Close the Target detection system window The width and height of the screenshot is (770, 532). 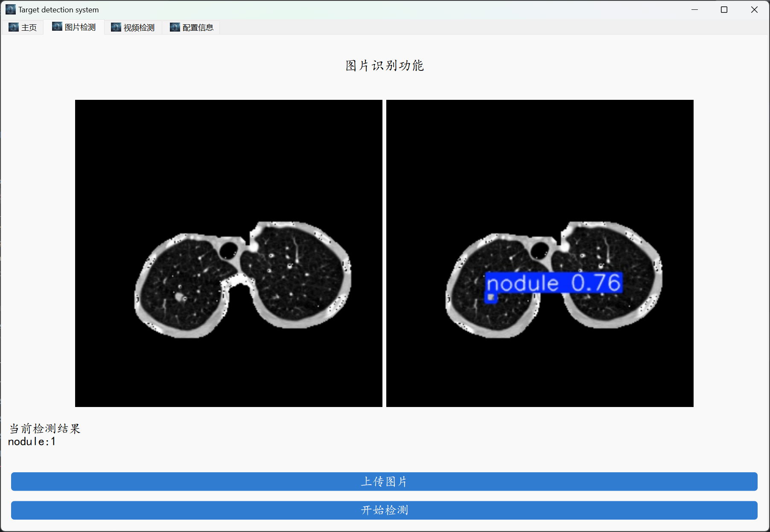pos(754,9)
